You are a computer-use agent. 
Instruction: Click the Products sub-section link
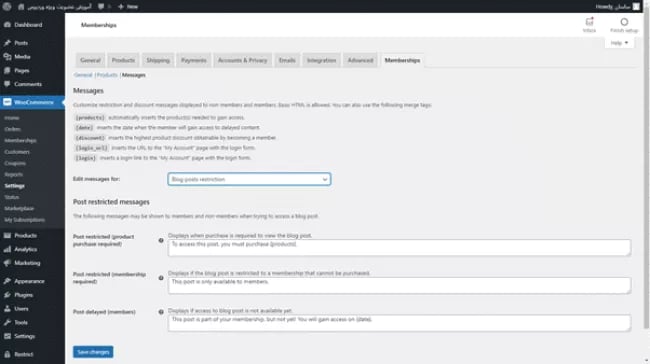[x=107, y=75]
